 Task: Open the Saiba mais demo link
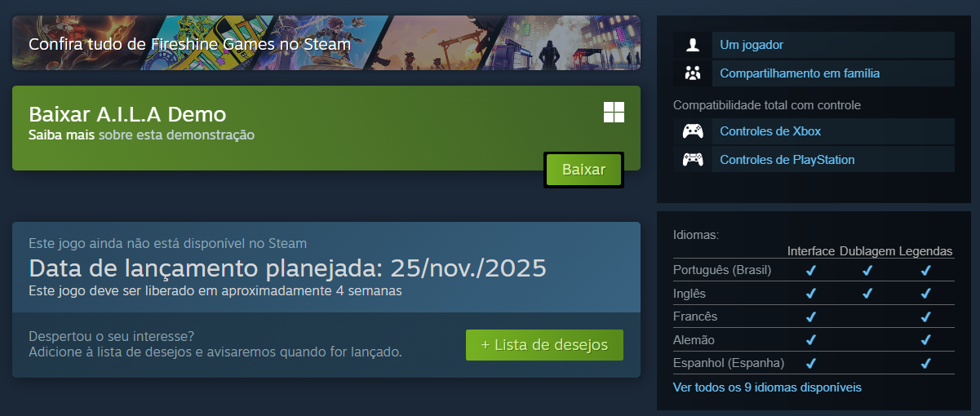pos(61,135)
